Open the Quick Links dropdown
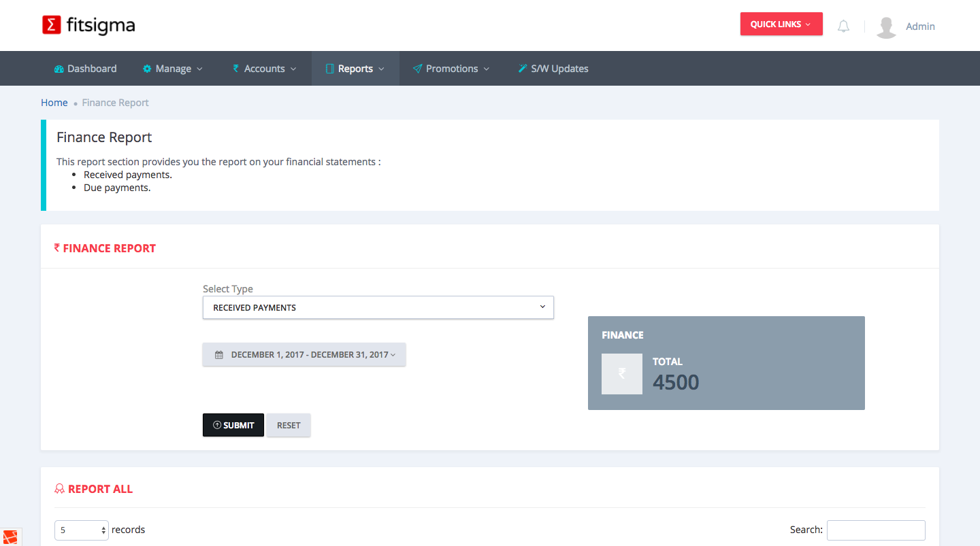The height and width of the screenshot is (546, 980). 781,24
